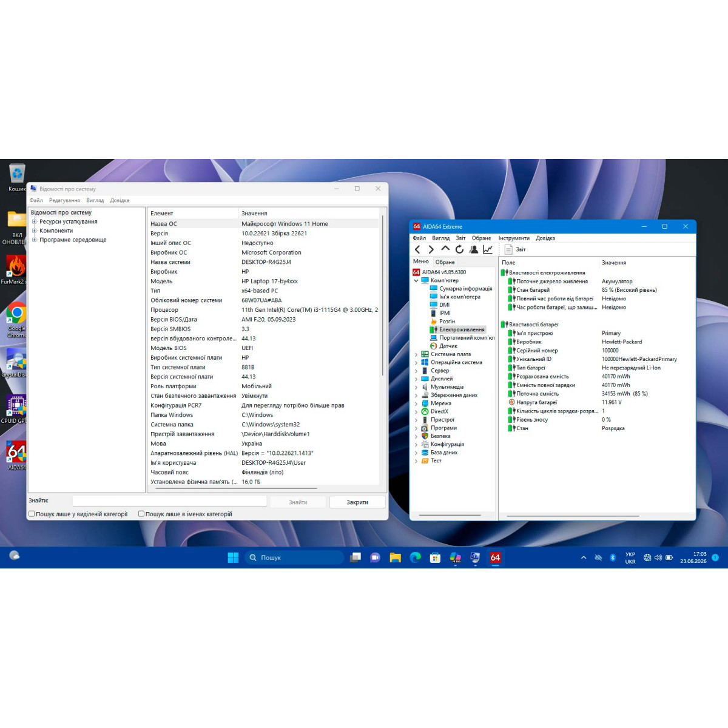Open Microsoft Edge from taskbar

pos(415,558)
